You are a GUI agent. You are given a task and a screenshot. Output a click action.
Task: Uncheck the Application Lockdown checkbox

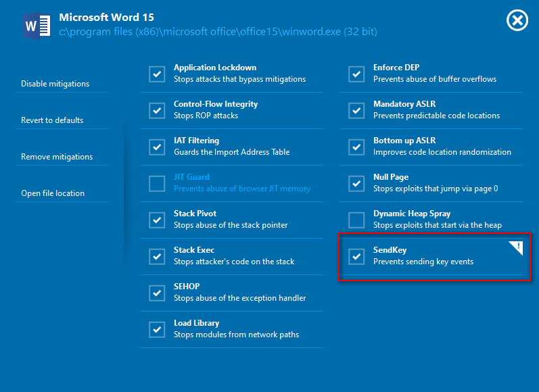coord(157,74)
